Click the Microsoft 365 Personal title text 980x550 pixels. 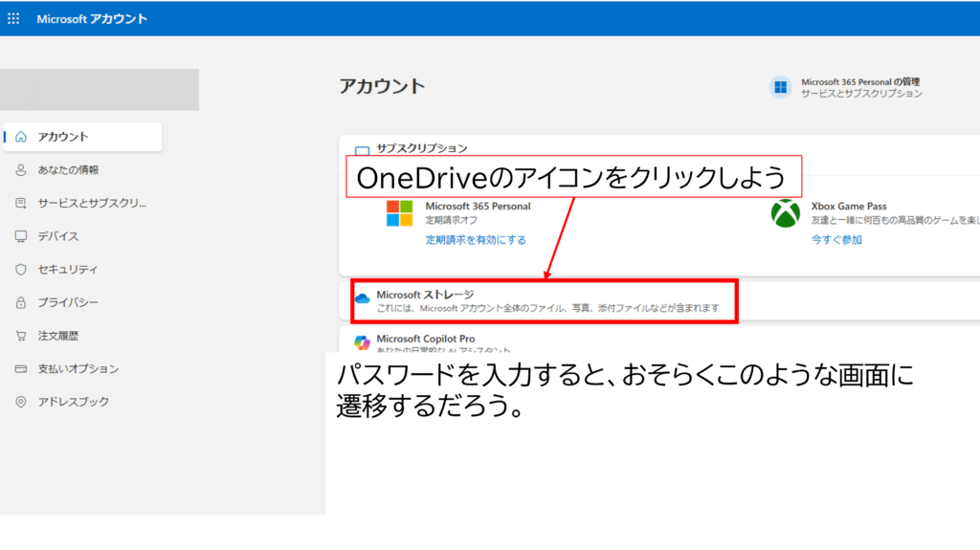point(479,207)
